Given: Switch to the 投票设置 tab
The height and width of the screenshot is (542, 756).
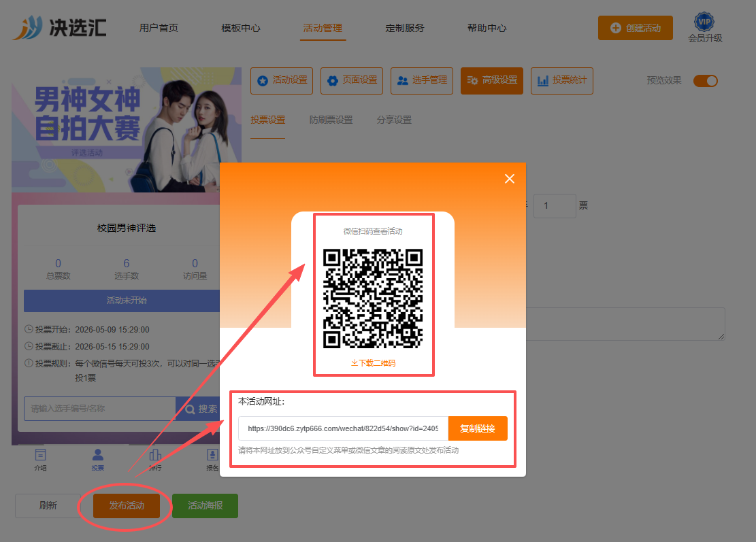Looking at the screenshot, I should click(267, 120).
